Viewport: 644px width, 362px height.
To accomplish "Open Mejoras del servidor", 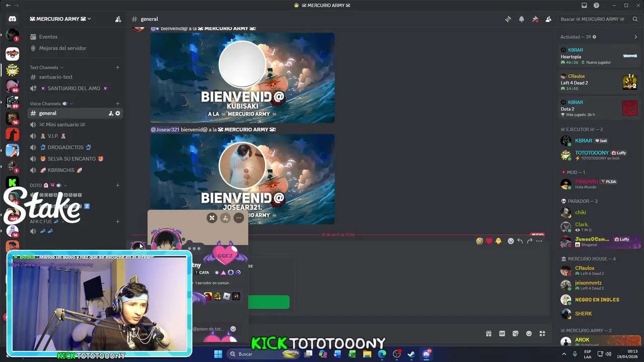I will [x=62, y=48].
